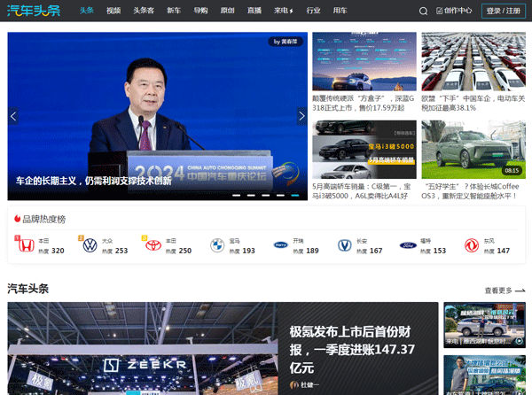Image resolution: width=532 pixels, height=395 pixels.
Task: Read article 颠覆传统硬派 方盒子
Action: pyautogui.click(x=364, y=103)
